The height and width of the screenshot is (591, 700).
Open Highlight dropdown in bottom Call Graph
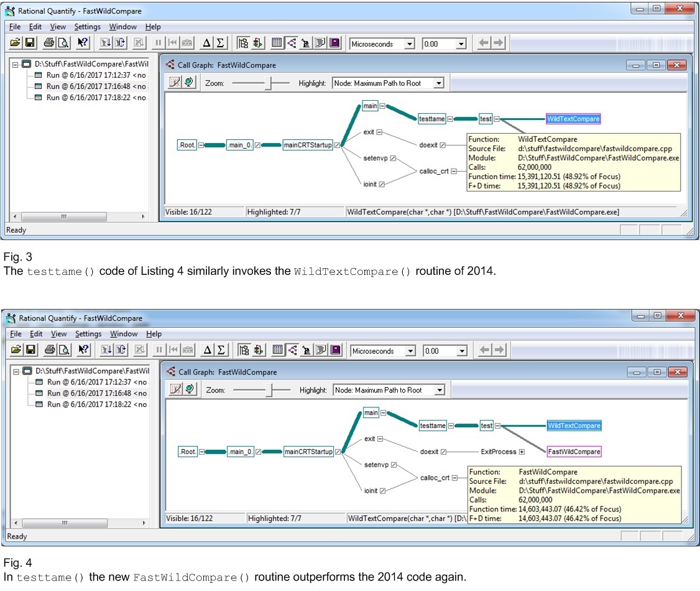(x=440, y=390)
